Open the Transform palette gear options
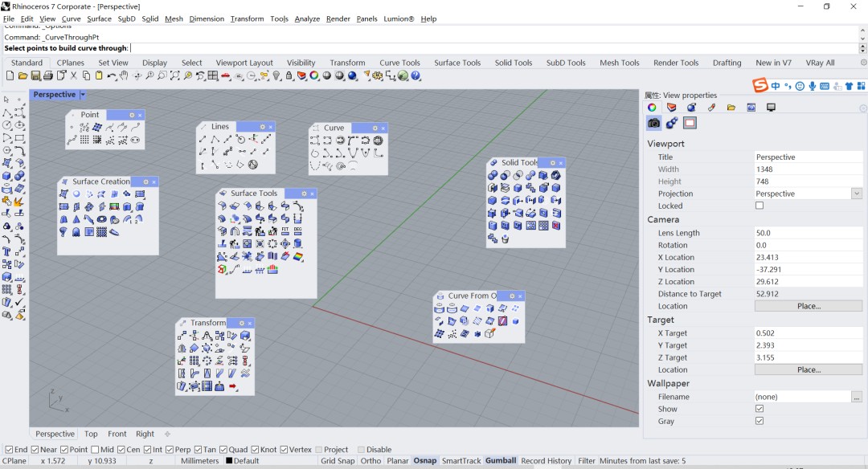The height and width of the screenshot is (469, 868). [241, 323]
